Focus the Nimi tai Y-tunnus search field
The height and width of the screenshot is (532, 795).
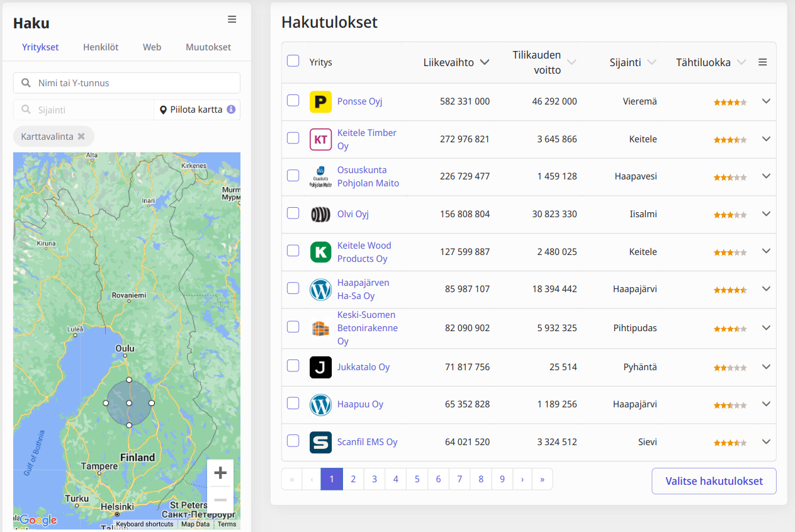click(127, 83)
